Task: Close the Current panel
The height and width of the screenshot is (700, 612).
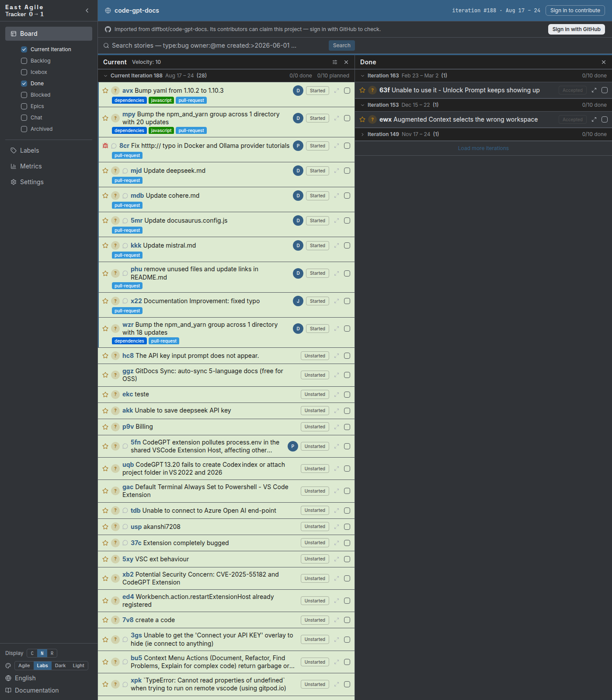Action: tap(346, 62)
